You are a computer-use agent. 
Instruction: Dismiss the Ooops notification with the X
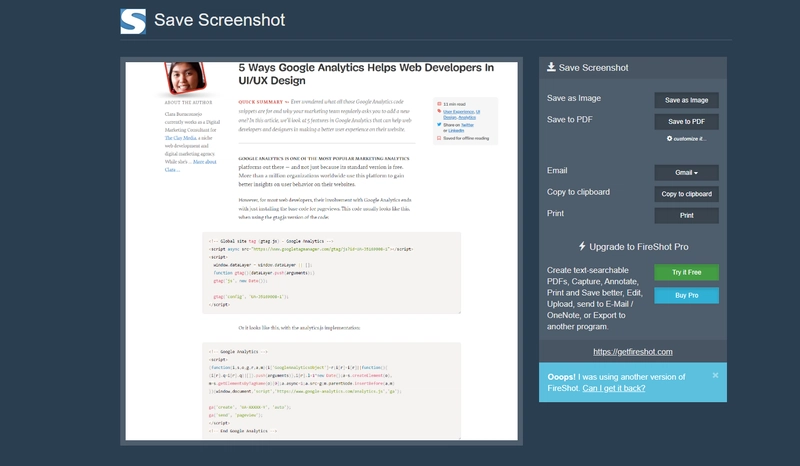(715, 375)
